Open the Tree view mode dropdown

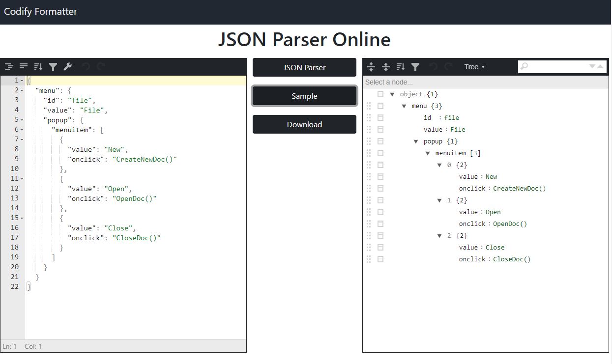coord(473,66)
